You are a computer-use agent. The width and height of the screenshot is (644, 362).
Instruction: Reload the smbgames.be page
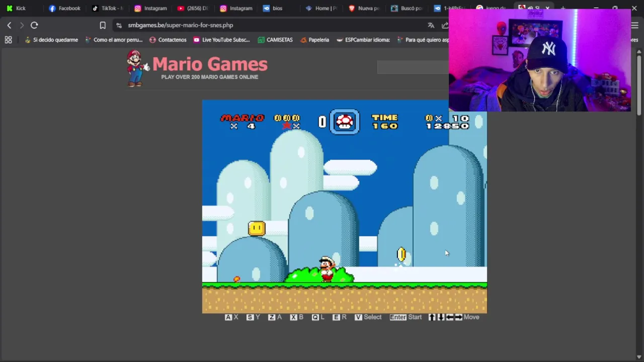tap(34, 25)
